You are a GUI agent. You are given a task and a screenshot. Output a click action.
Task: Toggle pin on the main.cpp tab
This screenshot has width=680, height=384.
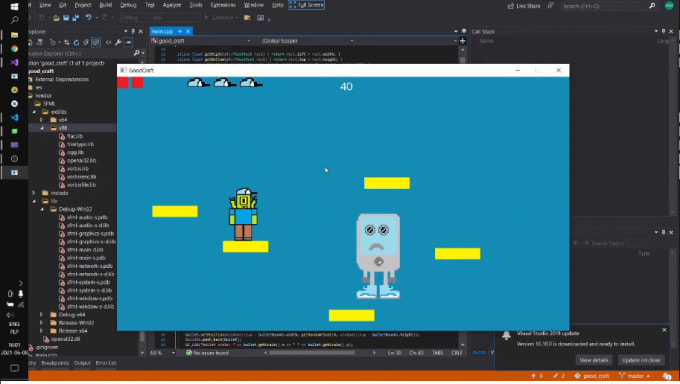tap(180, 31)
